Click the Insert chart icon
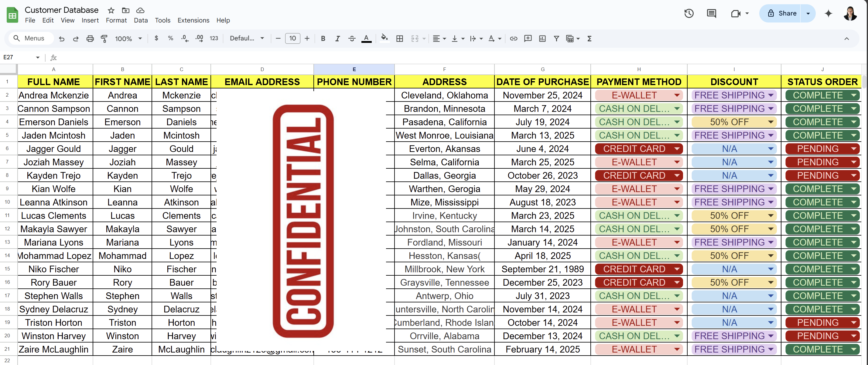This screenshot has width=868, height=365. pyautogui.click(x=542, y=39)
